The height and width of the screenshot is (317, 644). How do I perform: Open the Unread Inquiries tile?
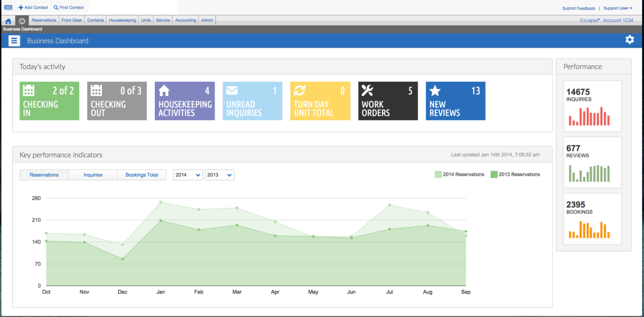click(253, 101)
